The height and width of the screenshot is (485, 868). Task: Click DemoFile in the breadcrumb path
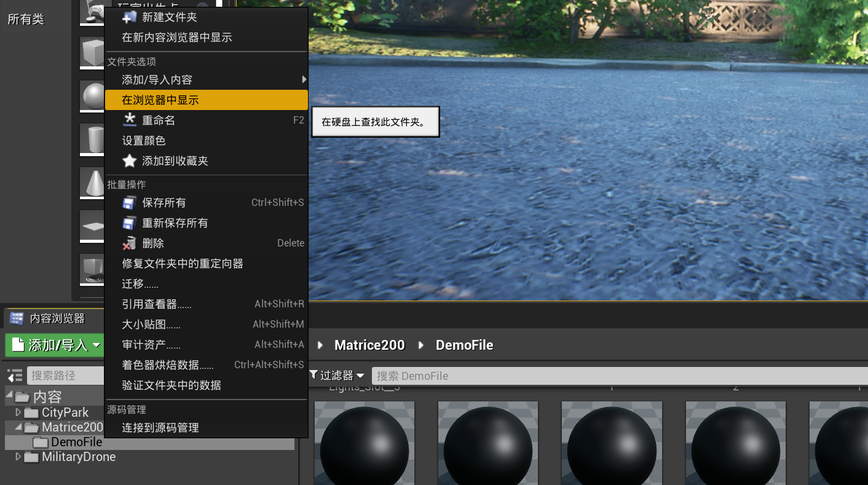[465, 345]
